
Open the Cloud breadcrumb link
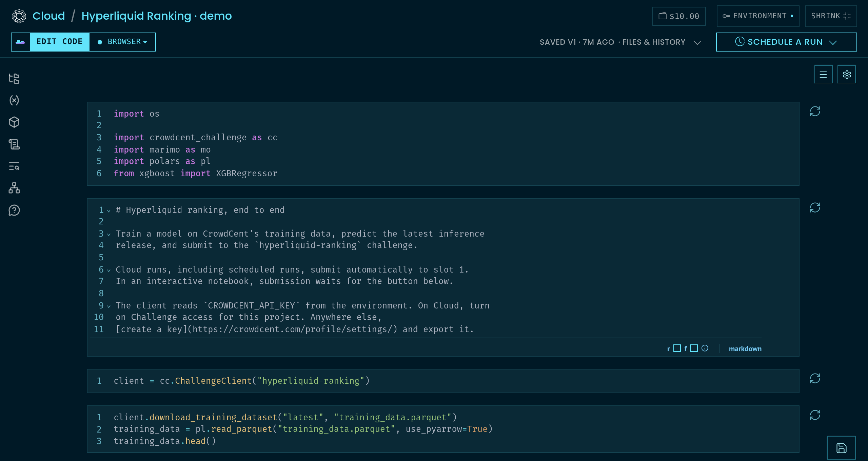coord(48,16)
